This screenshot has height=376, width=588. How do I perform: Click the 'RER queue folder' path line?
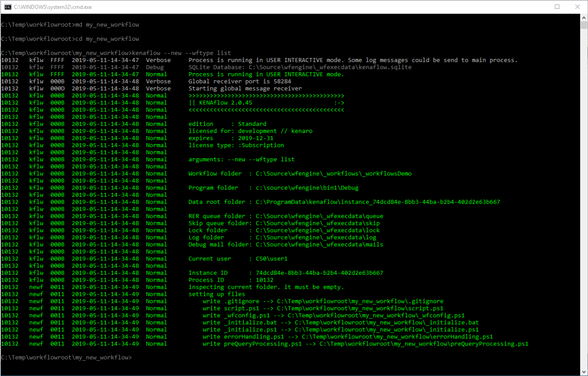click(x=286, y=216)
